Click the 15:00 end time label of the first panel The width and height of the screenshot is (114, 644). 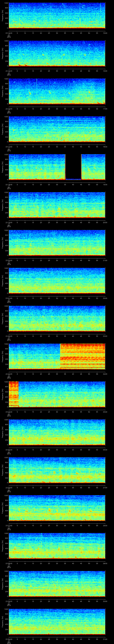(x=105, y=33)
